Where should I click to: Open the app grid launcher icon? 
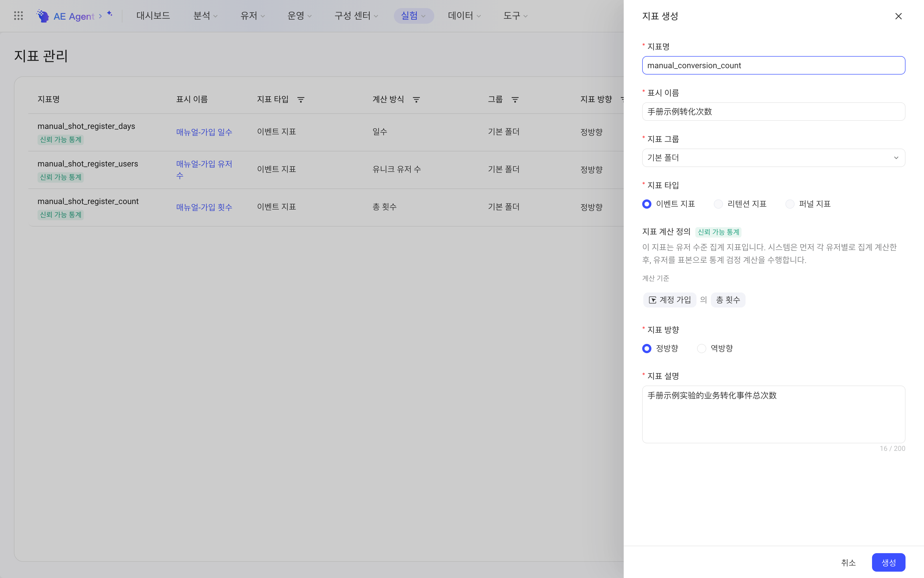pyautogui.click(x=18, y=16)
